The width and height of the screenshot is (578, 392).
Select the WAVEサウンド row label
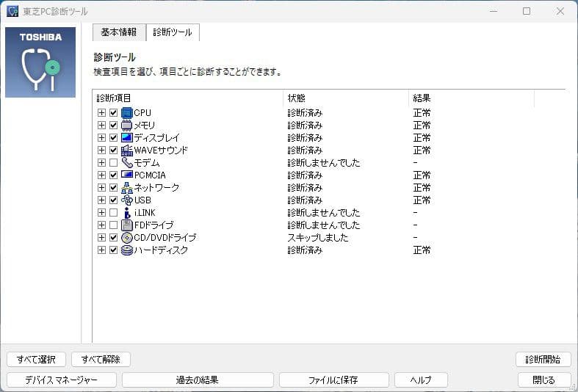(x=161, y=150)
